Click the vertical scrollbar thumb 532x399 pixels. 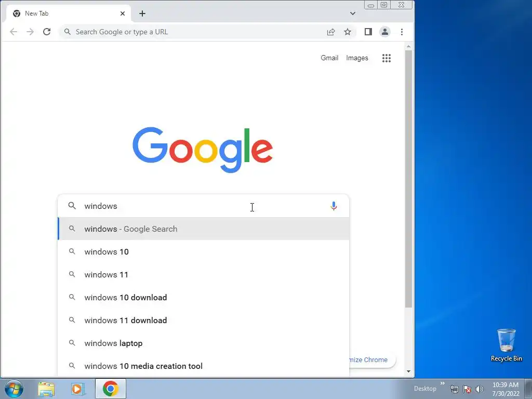tap(408, 179)
